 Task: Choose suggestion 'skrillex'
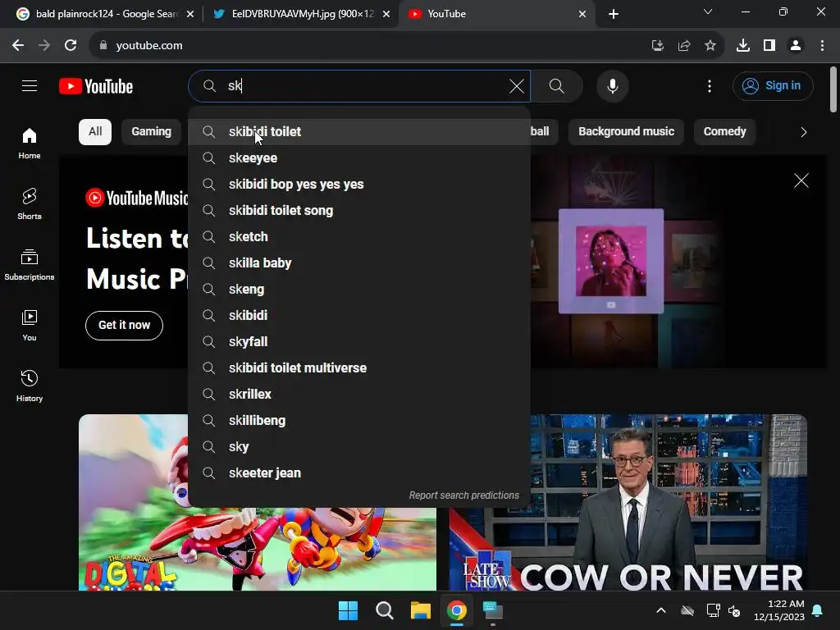359,395
